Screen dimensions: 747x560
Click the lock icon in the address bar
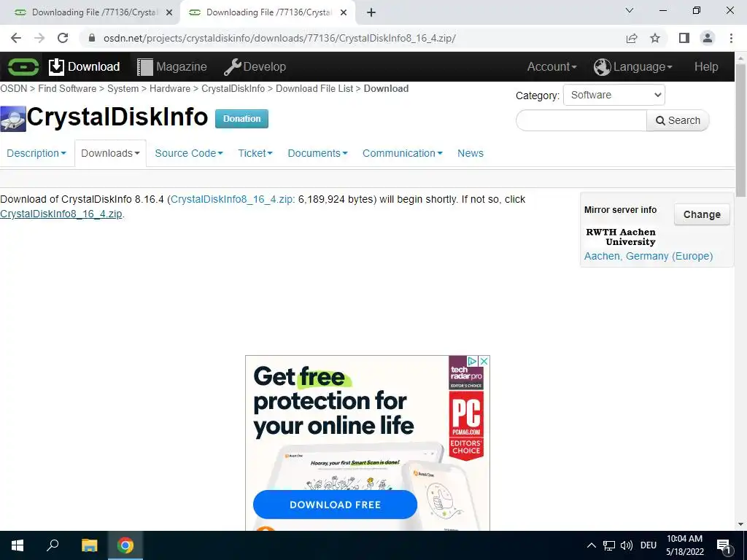(92, 38)
